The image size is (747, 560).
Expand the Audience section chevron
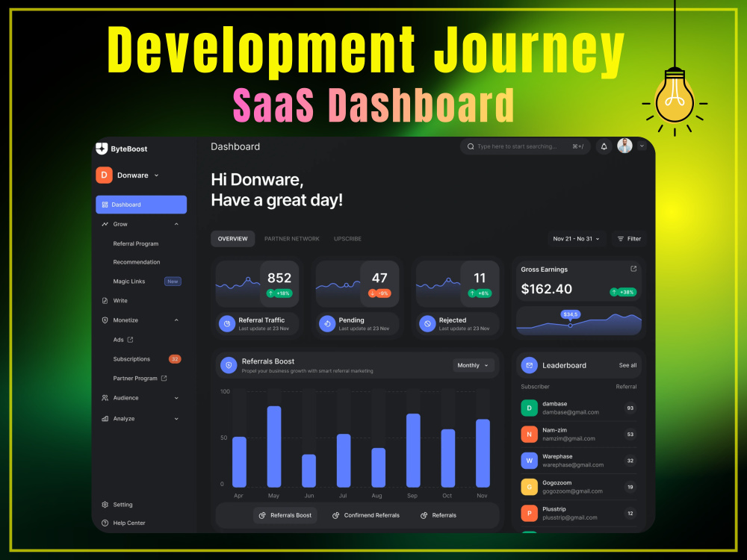pyautogui.click(x=176, y=398)
